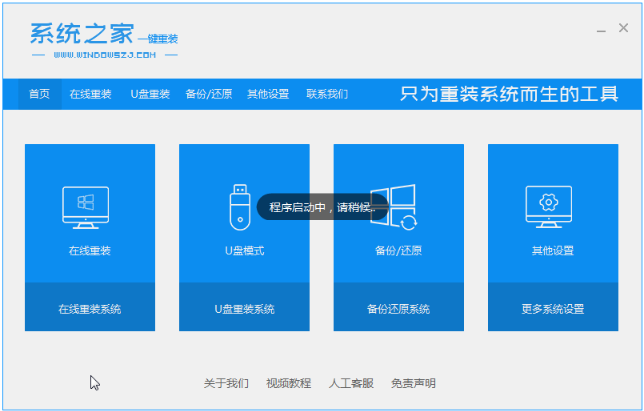The height and width of the screenshot is (411, 644).
Task: Click 更多系统设置 button
Action: [x=553, y=307]
